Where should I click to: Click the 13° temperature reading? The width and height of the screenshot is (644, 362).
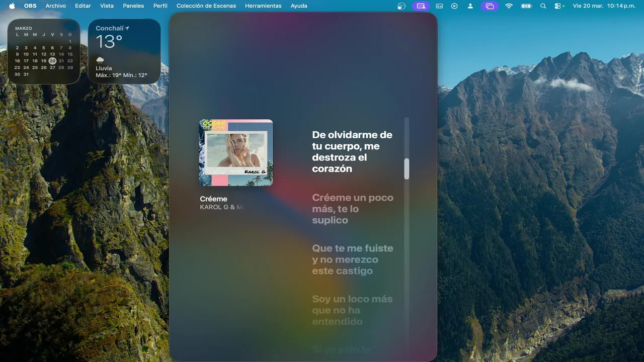tap(109, 41)
